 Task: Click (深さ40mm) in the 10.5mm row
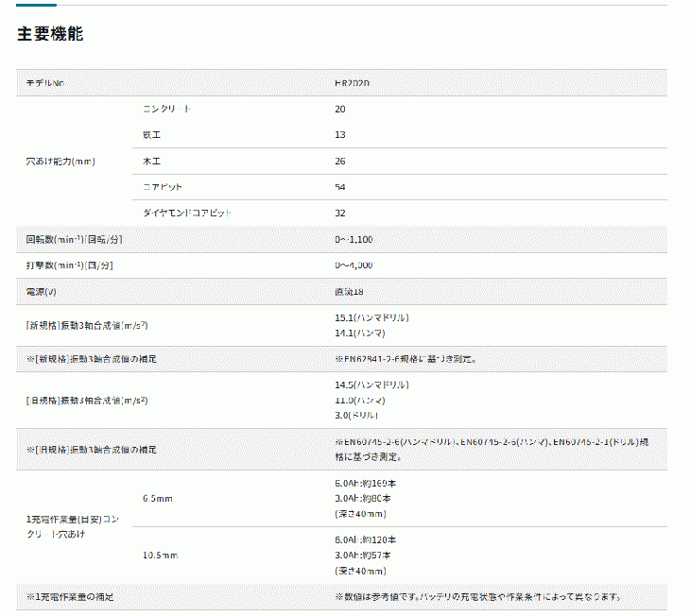coord(360,571)
